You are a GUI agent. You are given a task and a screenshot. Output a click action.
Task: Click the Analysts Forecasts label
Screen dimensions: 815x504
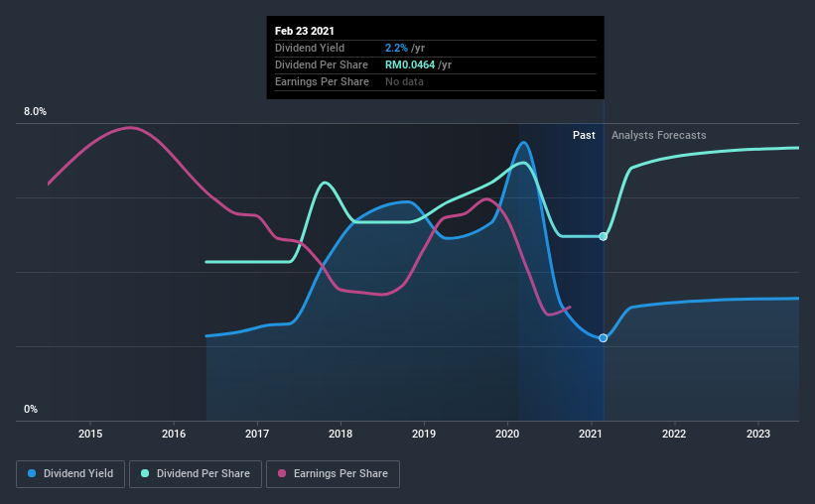coord(658,135)
